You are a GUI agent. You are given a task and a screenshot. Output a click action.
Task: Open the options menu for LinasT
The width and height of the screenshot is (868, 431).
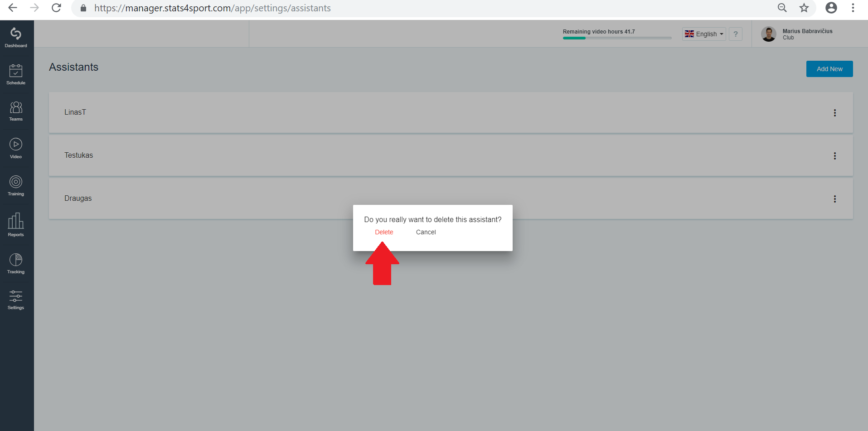click(x=835, y=113)
